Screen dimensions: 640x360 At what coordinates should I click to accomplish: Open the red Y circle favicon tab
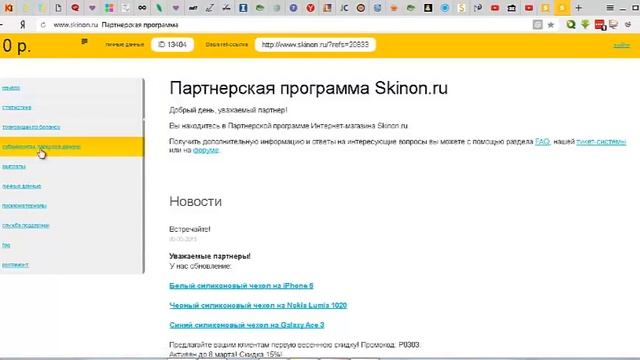[x=310, y=8]
